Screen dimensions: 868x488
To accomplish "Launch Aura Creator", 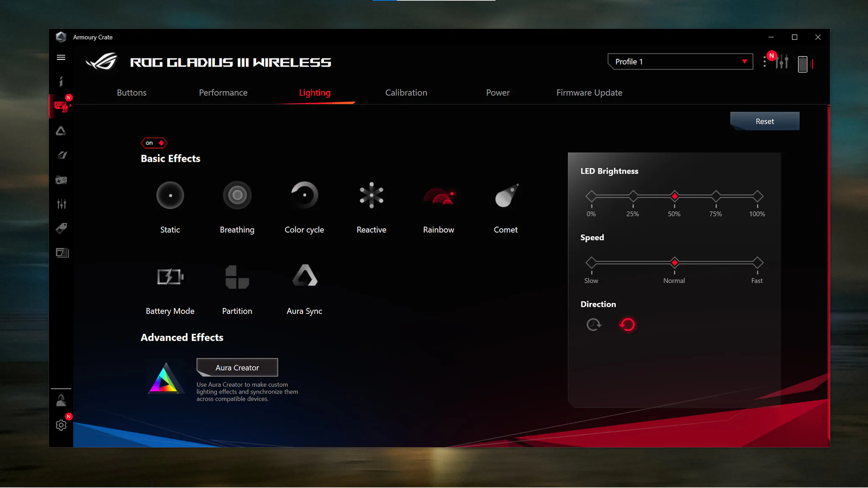I will pyautogui.click(x=237, y=367).
